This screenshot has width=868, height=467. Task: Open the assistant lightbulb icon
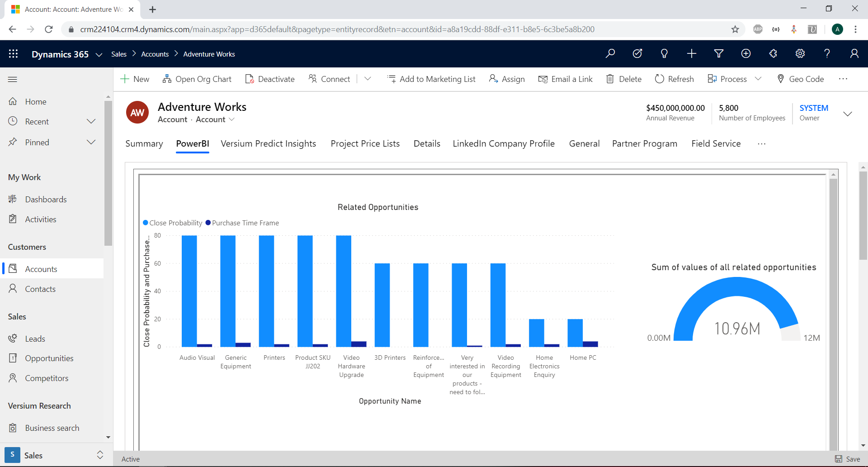click(x=664, y=54)
